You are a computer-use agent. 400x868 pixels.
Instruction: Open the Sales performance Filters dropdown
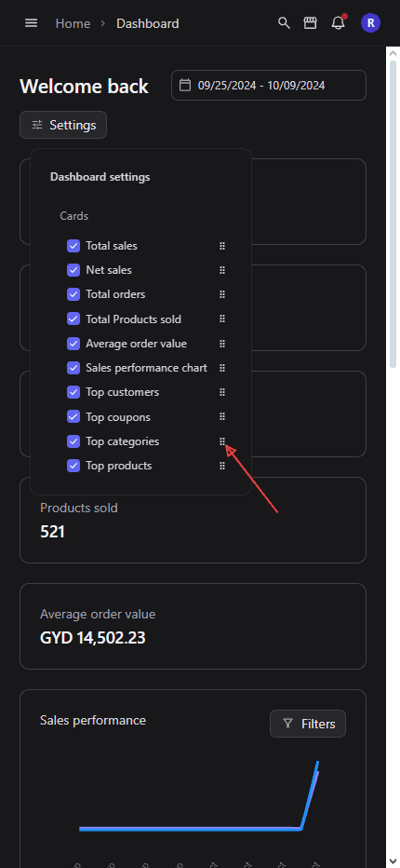(308, 724)
